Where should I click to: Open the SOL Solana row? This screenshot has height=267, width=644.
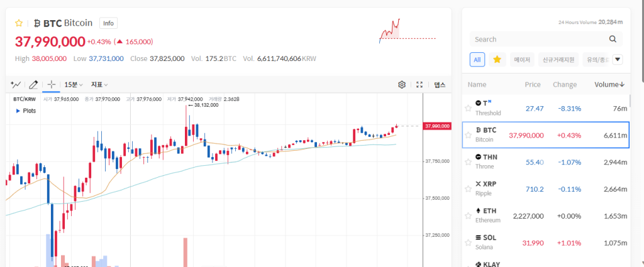(545, 242)
